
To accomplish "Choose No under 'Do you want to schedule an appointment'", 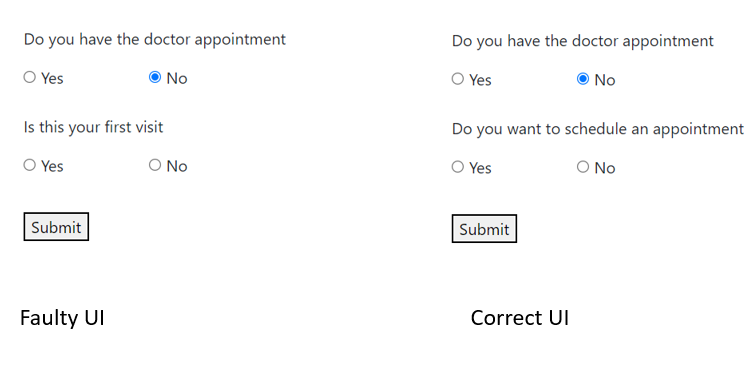I will coord(583,167).
